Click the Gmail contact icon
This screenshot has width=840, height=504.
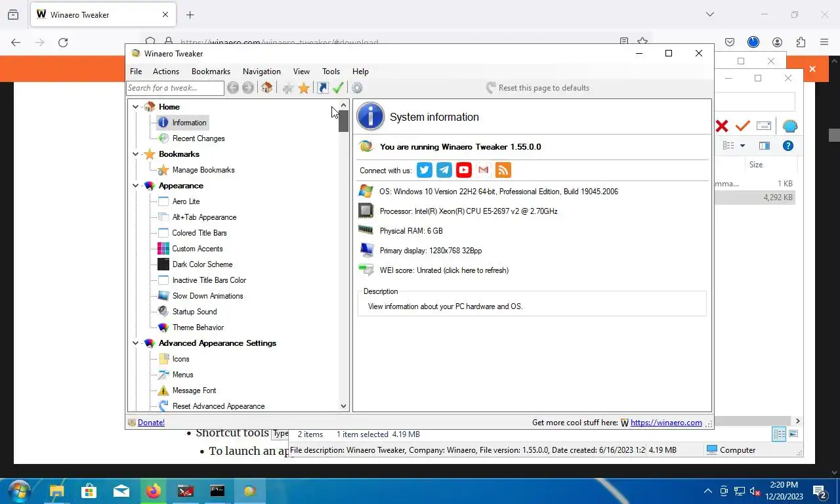[484, 170]
